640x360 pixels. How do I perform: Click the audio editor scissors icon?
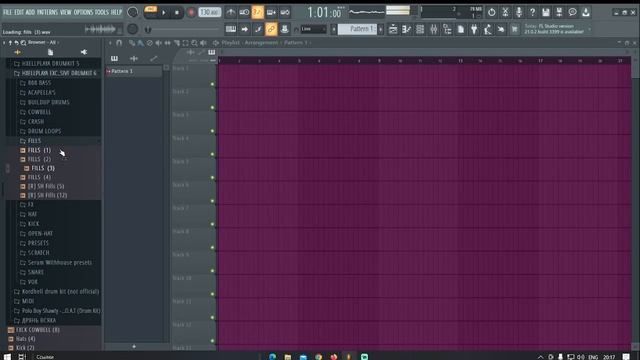coord(505,12)
